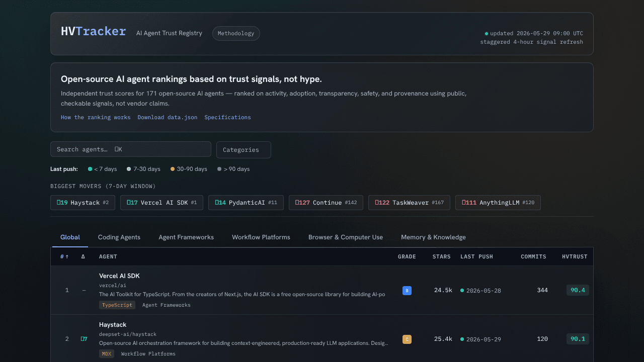Sort by HVTRUST column header
This screenshot has height=362, width=644.
(x=575, y=256)
